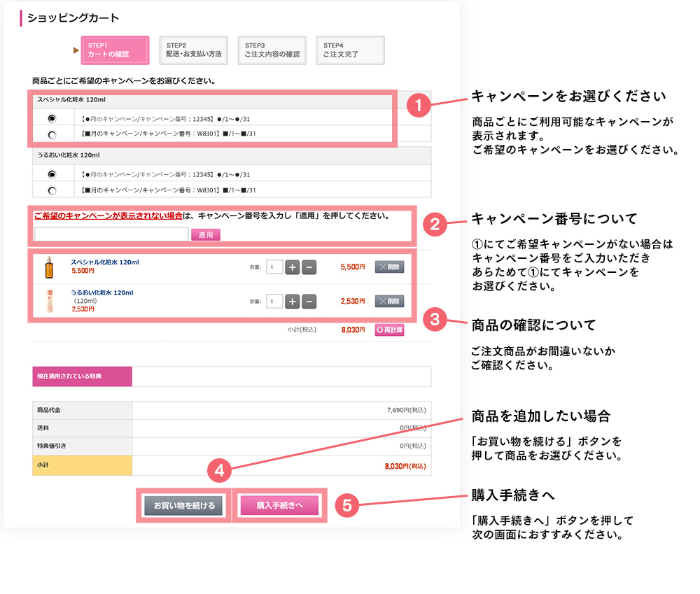Decrease quantity of スペシャル化粧水 with minus button

click(309, 267)
